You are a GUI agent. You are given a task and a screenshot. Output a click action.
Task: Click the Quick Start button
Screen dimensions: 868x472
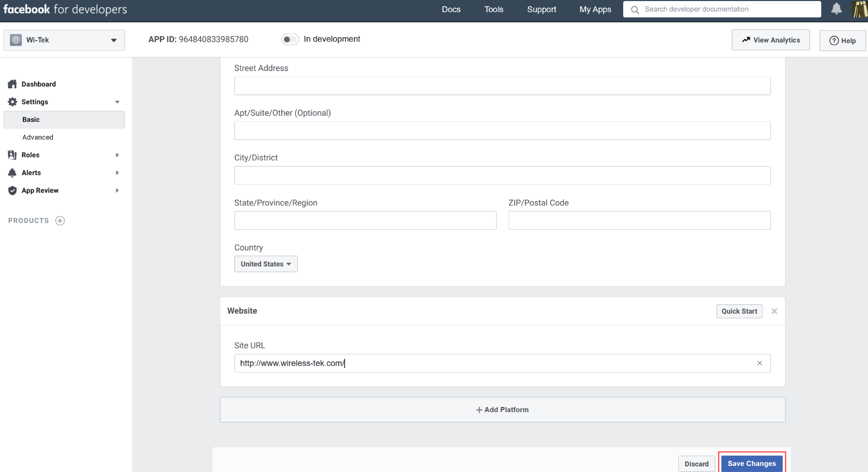[x=739, y=311]
